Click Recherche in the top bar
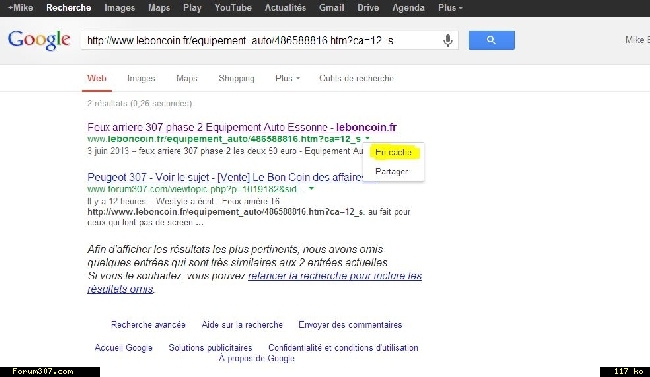Image resolution: width=650 pixels, height=377 pixels. 68,8
